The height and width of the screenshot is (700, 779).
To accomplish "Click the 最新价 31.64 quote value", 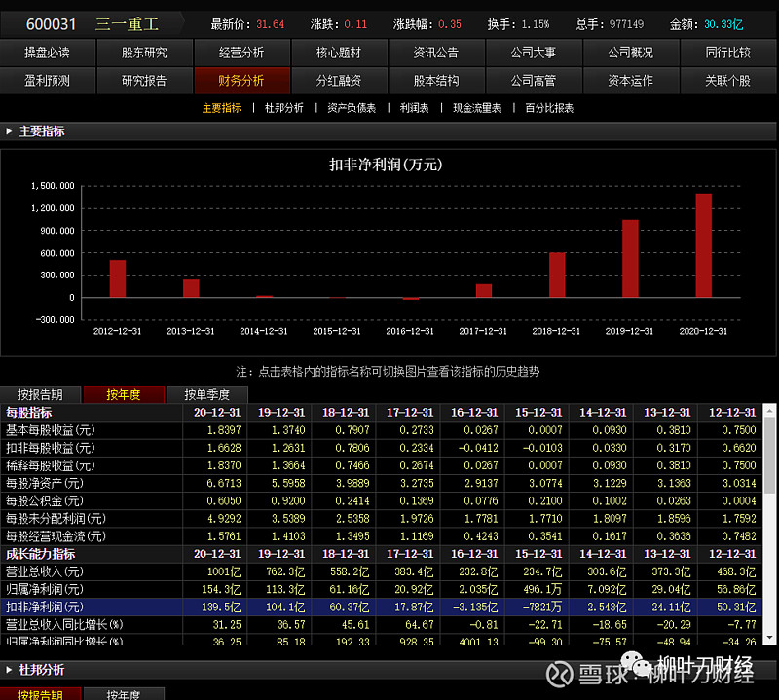I will [x=271, y=24].
